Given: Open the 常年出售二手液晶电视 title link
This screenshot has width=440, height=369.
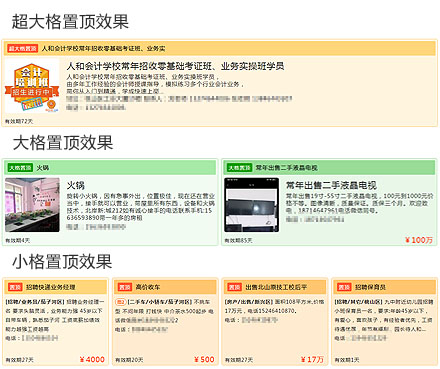Looking at the screenshot, I should (331, 185).
